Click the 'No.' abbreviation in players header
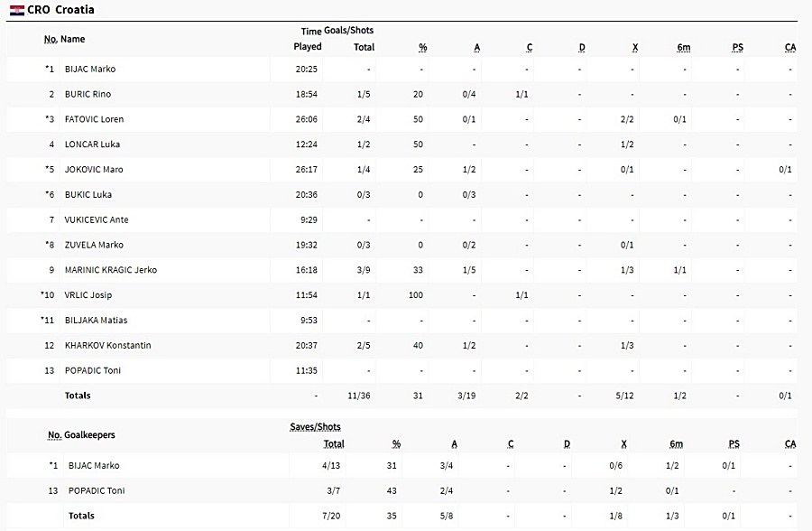The image size is (812, 531). 51,39
